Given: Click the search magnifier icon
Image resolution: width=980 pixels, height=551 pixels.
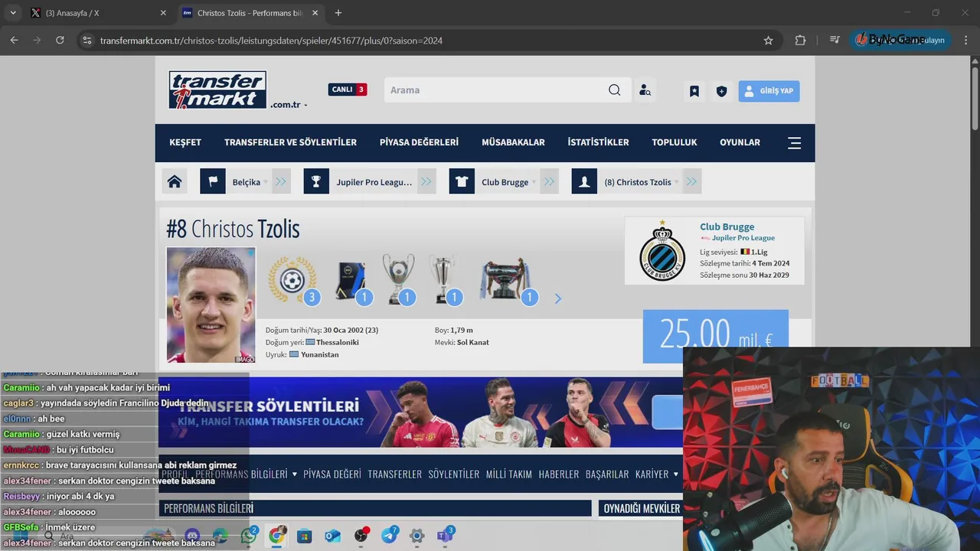Looking at the screenshot, I should 614,90.
